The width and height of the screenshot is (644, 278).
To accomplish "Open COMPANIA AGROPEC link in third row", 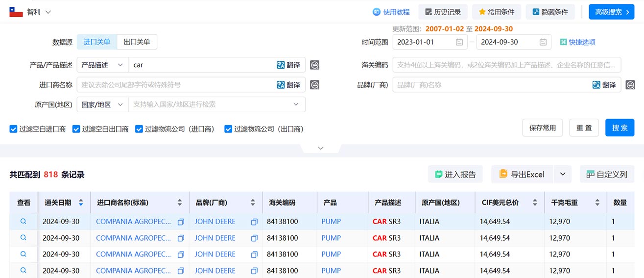I will point(134,254).
